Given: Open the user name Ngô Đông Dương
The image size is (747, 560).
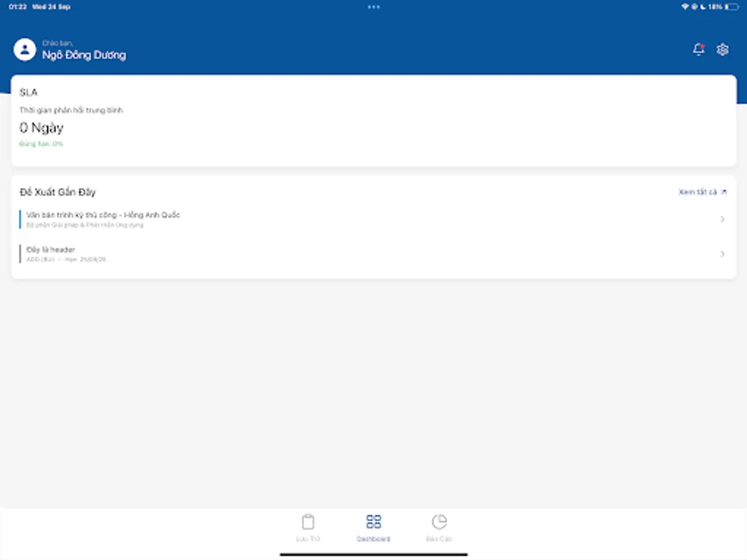Looking at the screenshot, I should 83,55.
